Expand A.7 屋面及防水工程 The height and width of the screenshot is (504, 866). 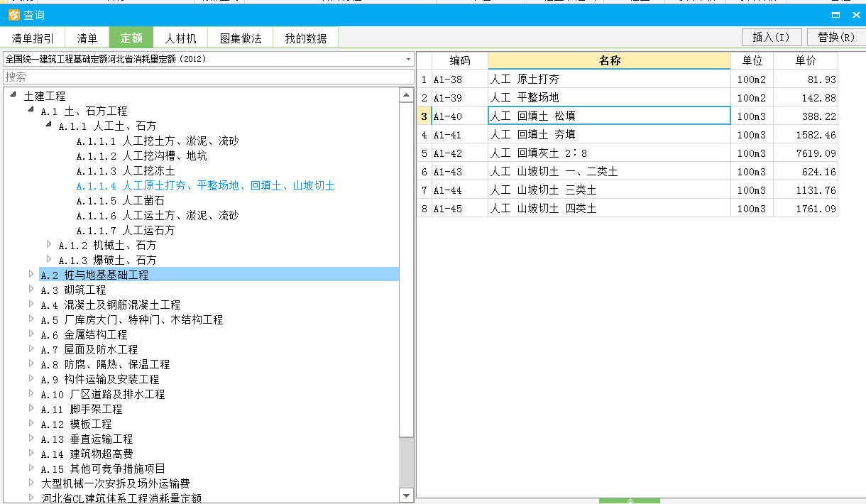pyautogui.click(x=31, y=349)
